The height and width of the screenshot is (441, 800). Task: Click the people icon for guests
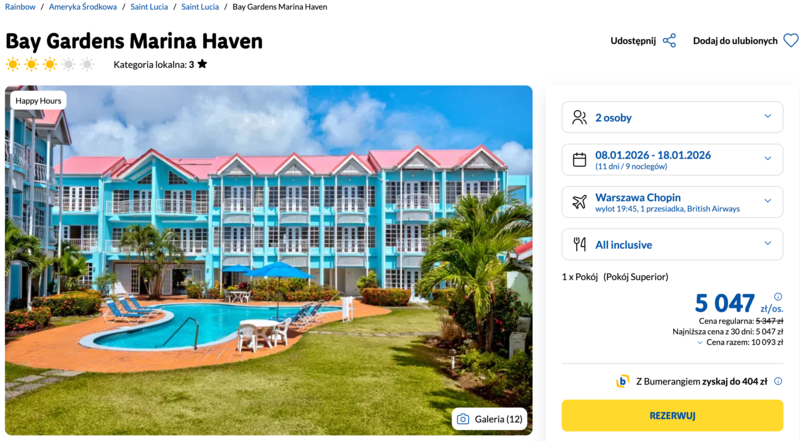click(579, 117)
